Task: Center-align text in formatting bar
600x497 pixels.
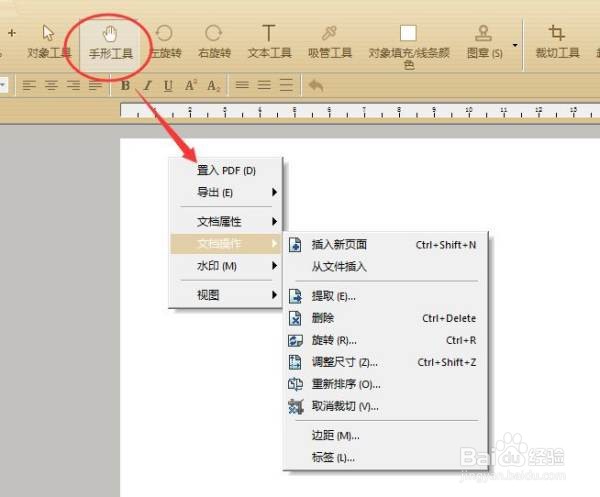Action: click(x=51, y=85)
